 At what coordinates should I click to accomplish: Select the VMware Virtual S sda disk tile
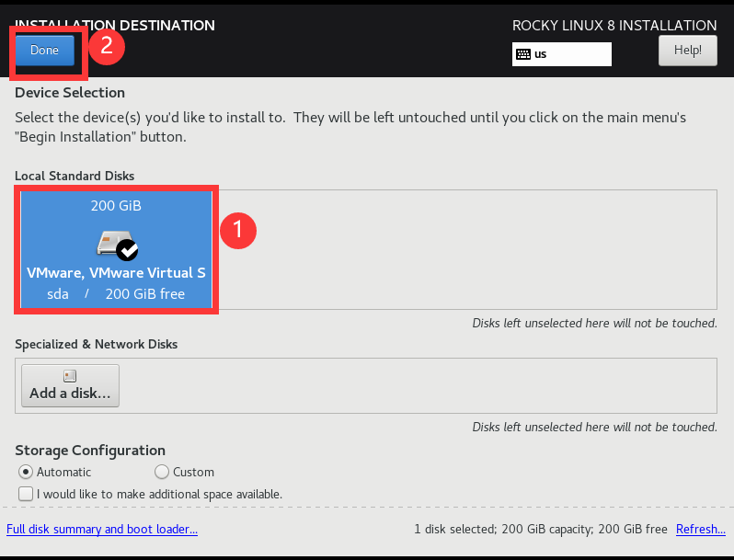click(x=116, y=250)
